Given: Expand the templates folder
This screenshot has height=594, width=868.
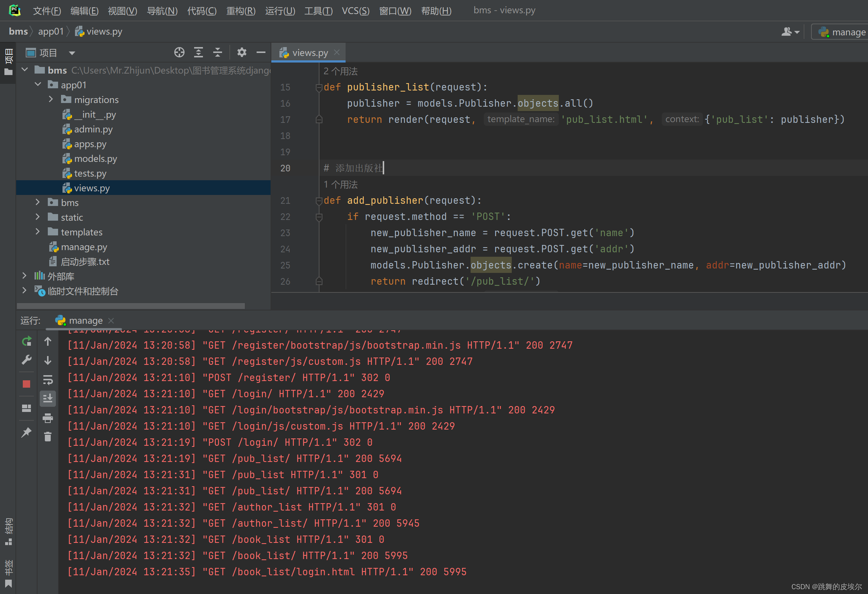Looking at the screenshot, I should [x=38, y=232].
